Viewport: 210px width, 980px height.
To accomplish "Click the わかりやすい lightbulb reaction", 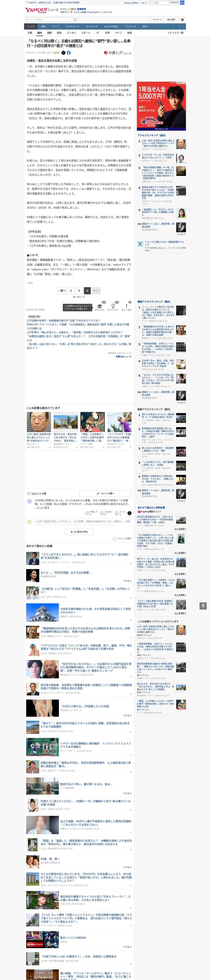I will point(113,307).
